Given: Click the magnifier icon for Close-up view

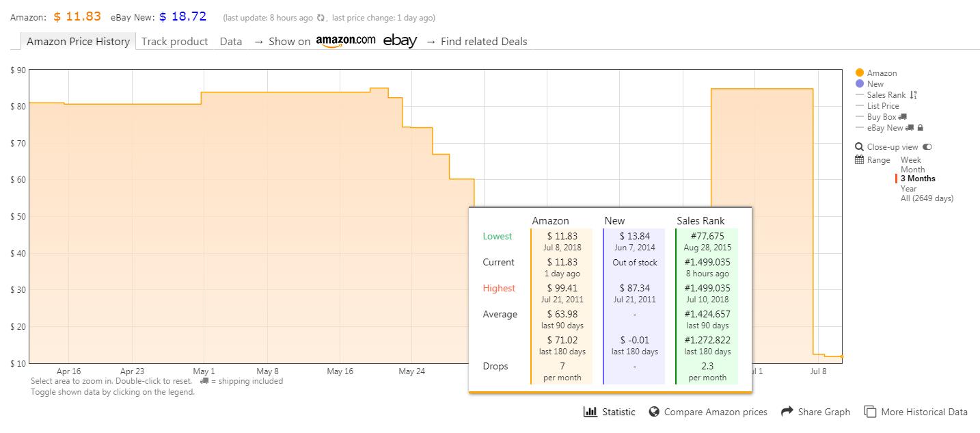Looking at the screenshot, I should click(860, 147).
